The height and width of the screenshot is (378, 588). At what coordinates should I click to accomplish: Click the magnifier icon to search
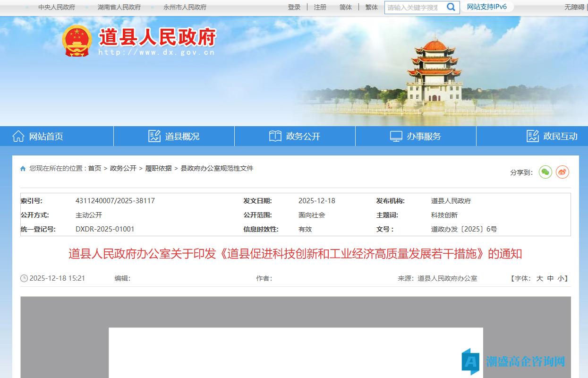(451, 7)
